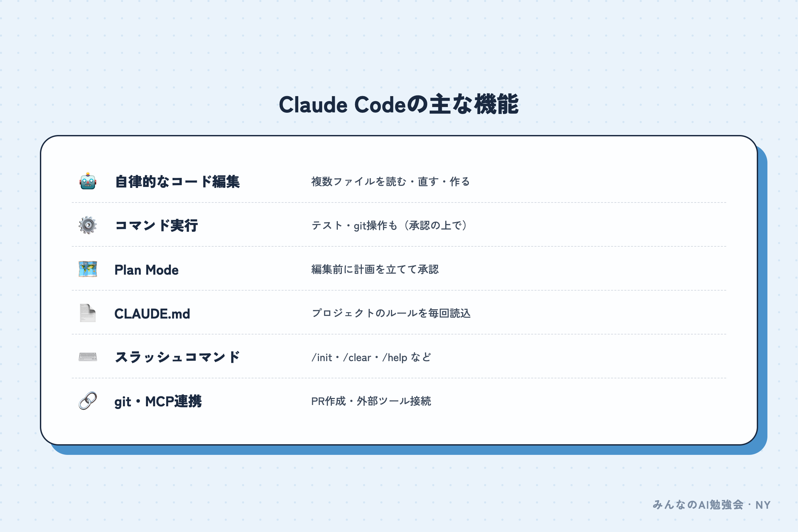Viewport: 798px width, 532px height.
Task: Click the chain link icon beside git・MCP連携
Action: (88, 401)
